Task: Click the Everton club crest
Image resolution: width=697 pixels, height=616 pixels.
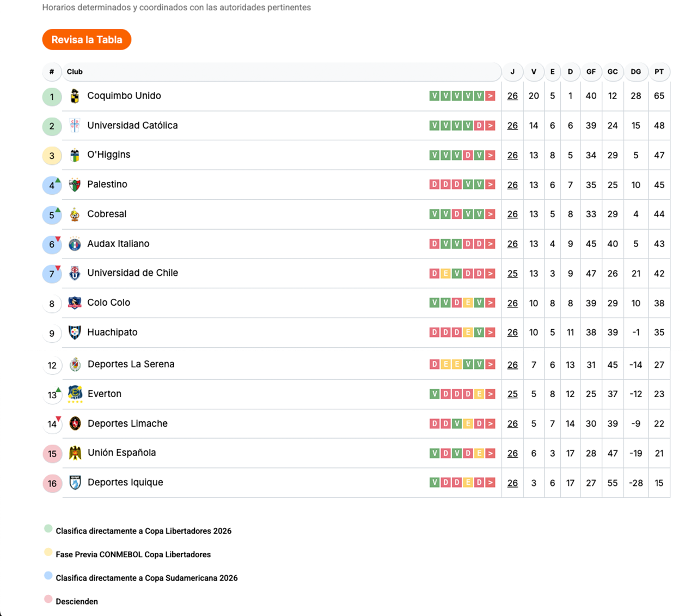Action: coord(75,393)
